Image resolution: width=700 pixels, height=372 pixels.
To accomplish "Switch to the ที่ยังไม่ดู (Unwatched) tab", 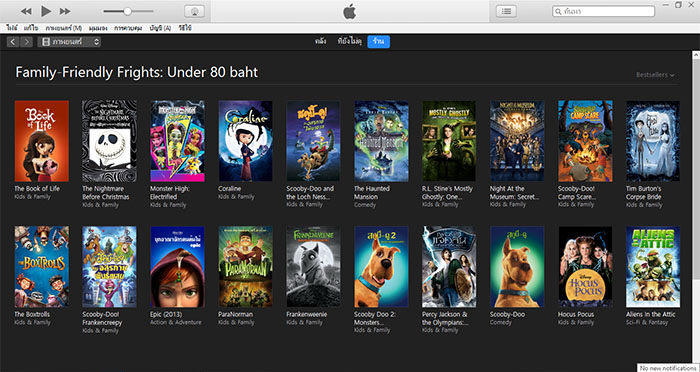I will (350, 42).
